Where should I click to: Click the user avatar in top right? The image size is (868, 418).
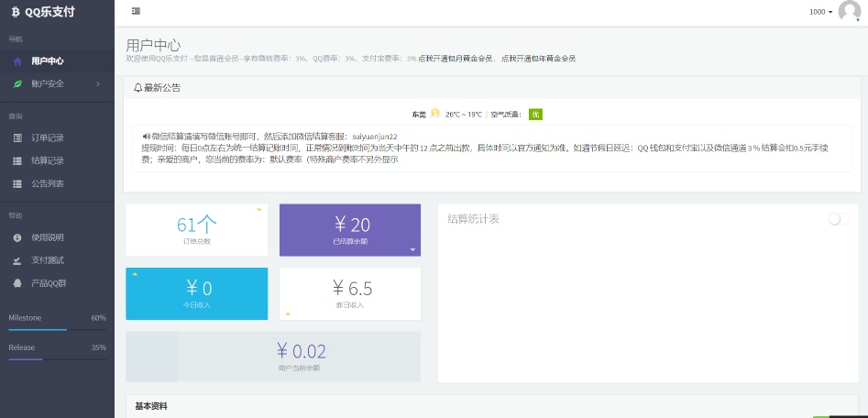point(853,12)
